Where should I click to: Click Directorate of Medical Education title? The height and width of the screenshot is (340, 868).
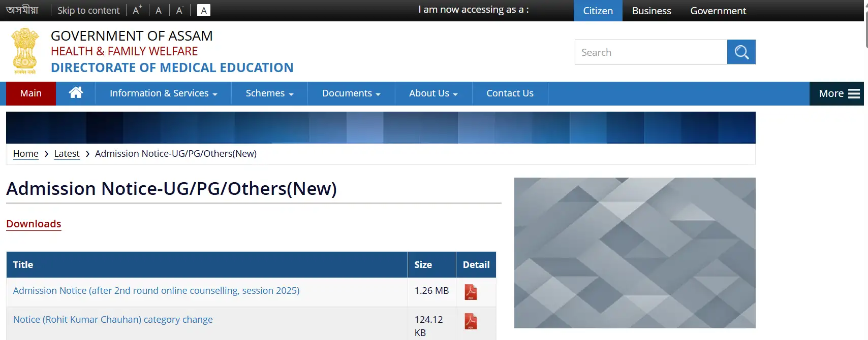point(172,67)
